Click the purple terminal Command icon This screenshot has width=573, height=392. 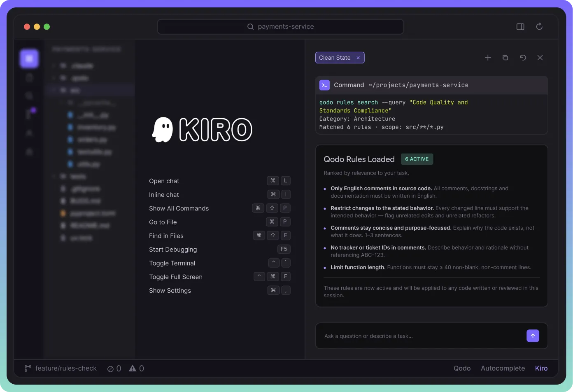click(x=324, y=85)
